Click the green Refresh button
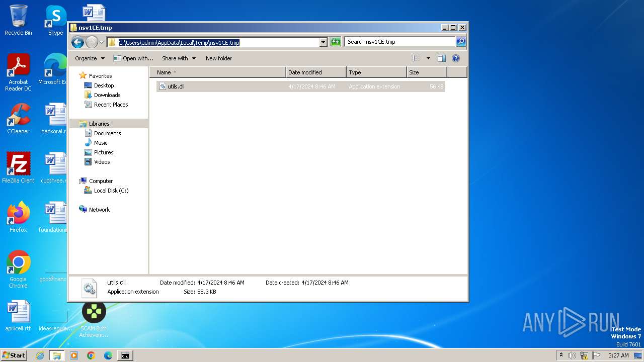The image size is (644, 362). coord(336,42)
